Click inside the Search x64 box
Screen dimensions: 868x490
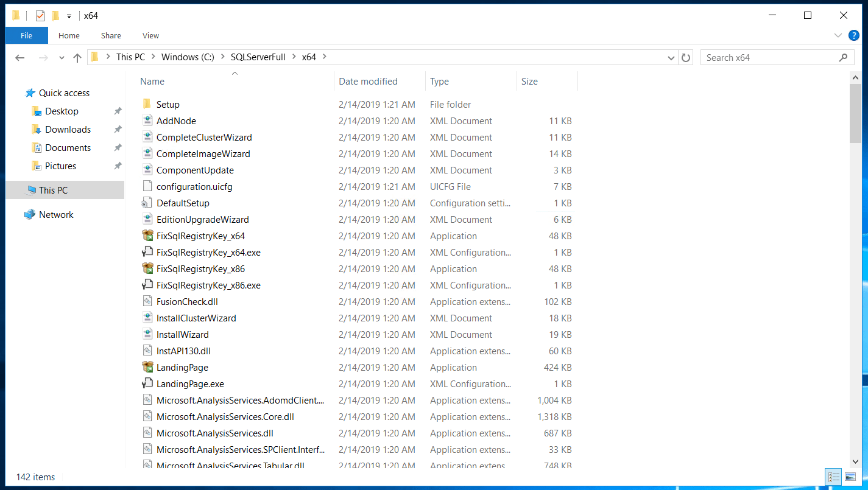pyautogui.click(x=761, y=57)
